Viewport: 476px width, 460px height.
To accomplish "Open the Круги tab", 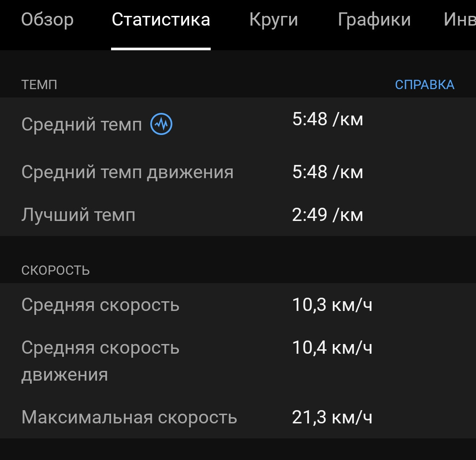I will [x=274, y=20].
